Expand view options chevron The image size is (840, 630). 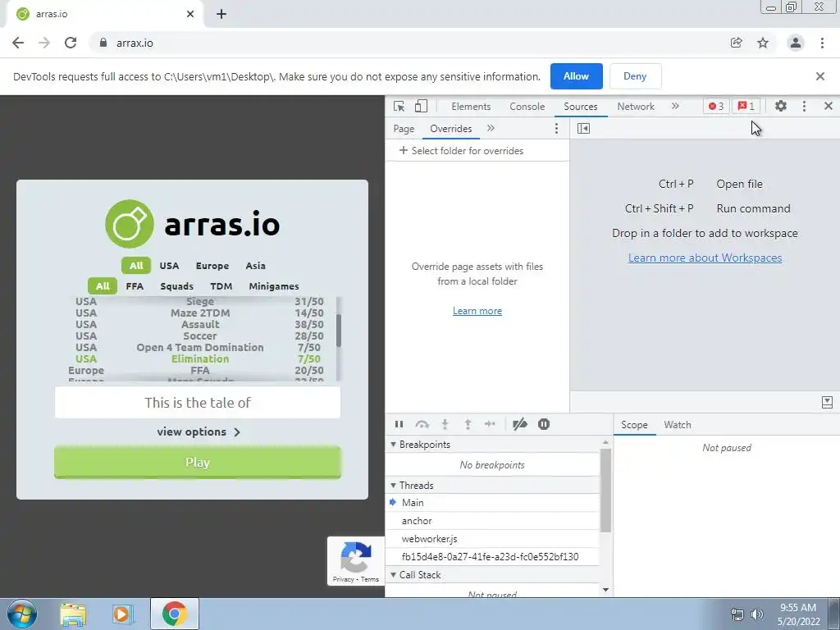(x=237, y=431)
